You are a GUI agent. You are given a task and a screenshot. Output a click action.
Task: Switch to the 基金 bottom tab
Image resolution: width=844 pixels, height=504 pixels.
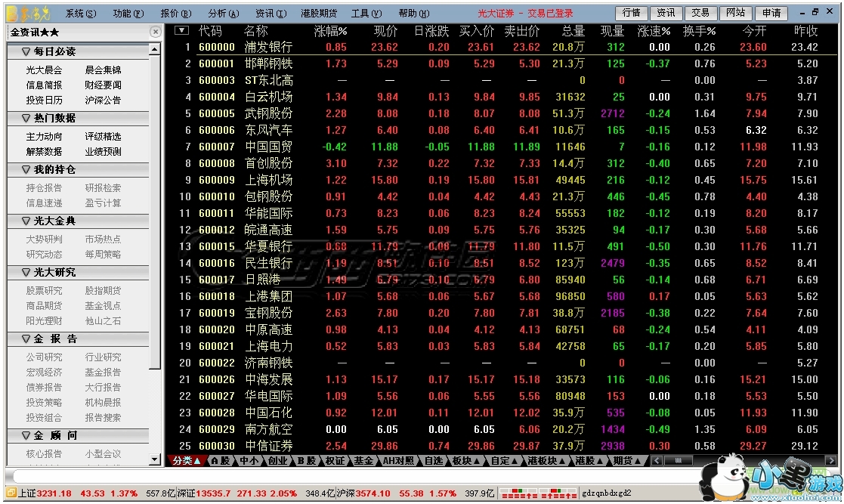363,461
